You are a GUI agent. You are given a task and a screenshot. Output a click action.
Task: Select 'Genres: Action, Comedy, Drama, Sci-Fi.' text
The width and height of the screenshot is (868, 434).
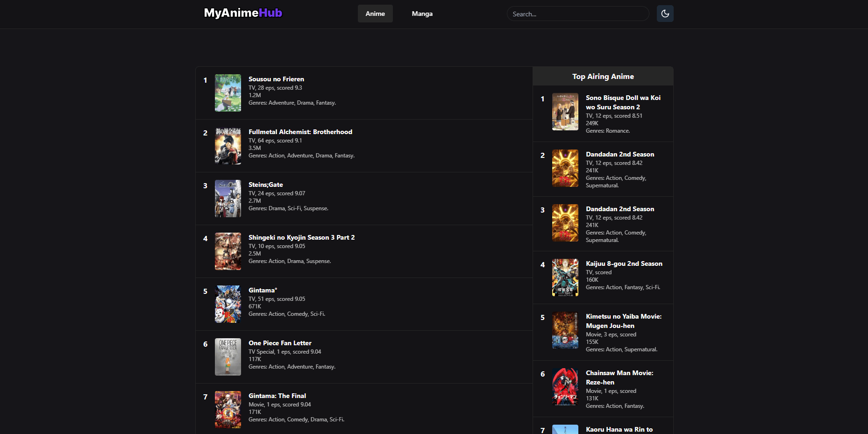pyautogui.click(x=296, y=420)
